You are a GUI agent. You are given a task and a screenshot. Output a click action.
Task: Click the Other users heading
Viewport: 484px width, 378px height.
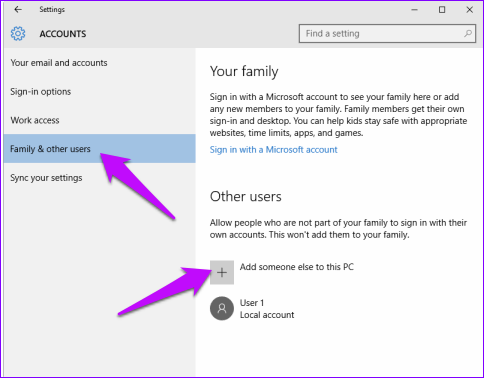(246, 196)
